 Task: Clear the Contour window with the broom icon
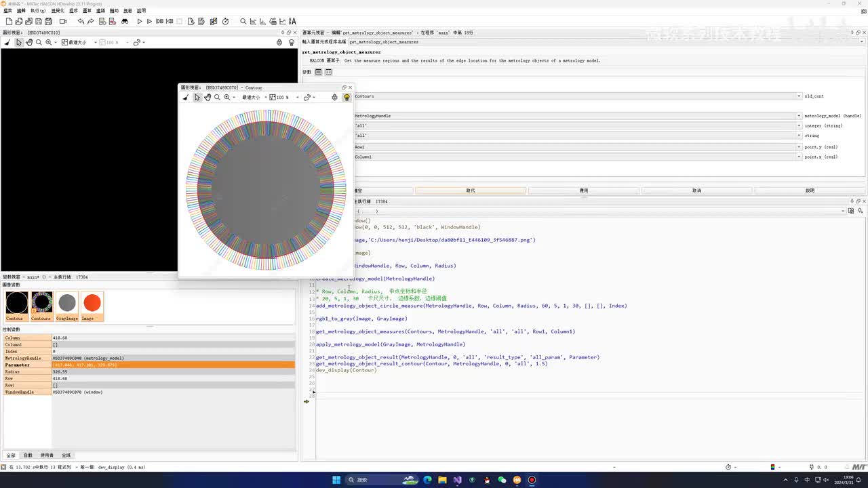pyautogui.click(x=186, y=97)
